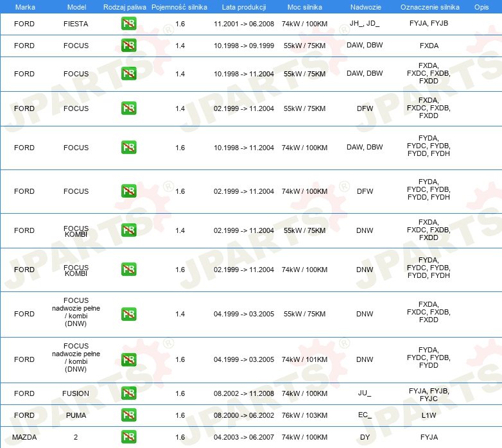Click the engine power 76kW / 103KM
Viewport: 502px width, 448px height.
click(x=304, y=415)
